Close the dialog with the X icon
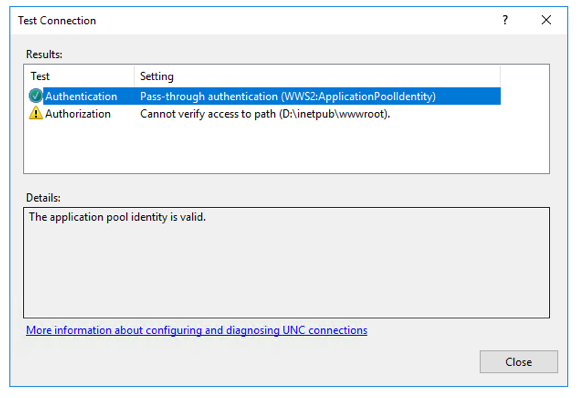 546,20
